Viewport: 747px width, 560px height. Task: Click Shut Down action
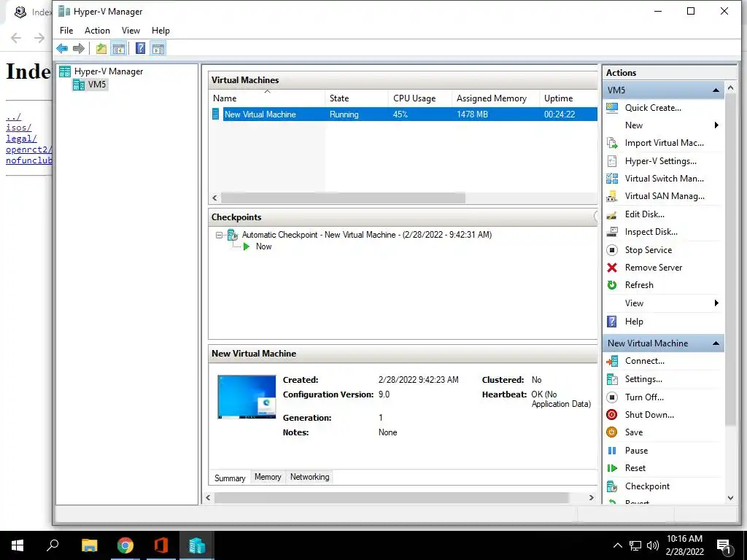[x=649, y=415]
